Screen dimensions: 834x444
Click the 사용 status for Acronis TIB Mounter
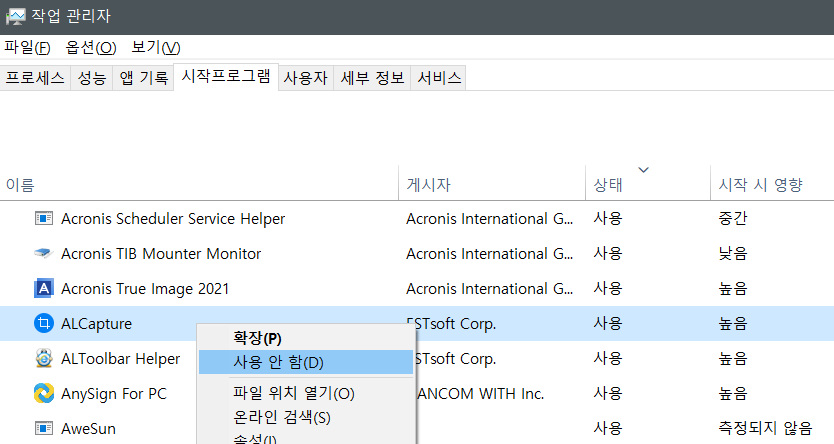point(608,253)
